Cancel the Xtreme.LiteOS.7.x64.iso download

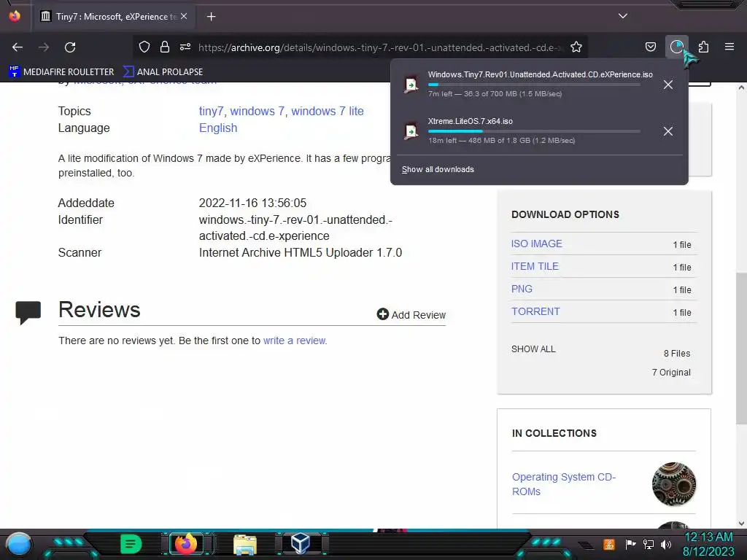[668, 131]
